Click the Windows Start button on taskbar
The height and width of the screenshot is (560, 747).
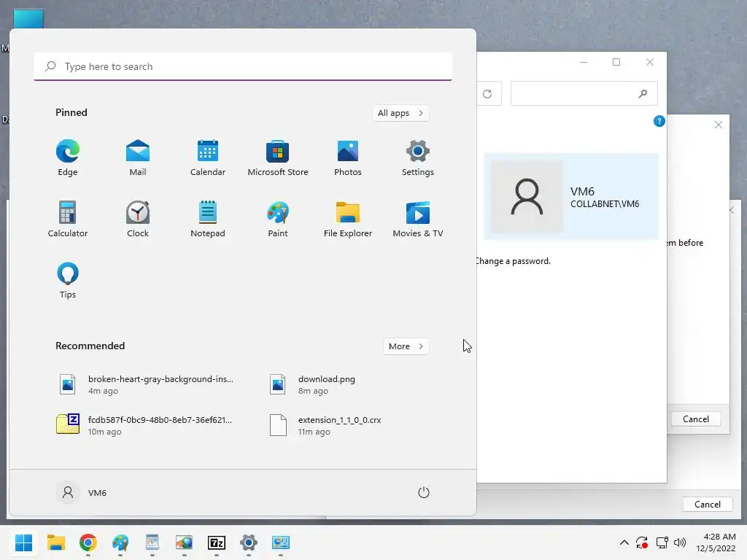(24, 542)
